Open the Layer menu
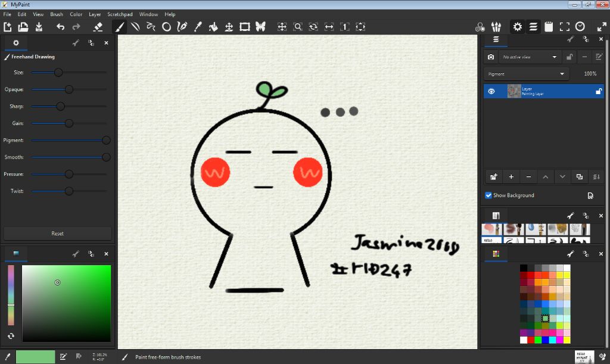This screenshot has width=610, height=364. [x=95, y=14]
